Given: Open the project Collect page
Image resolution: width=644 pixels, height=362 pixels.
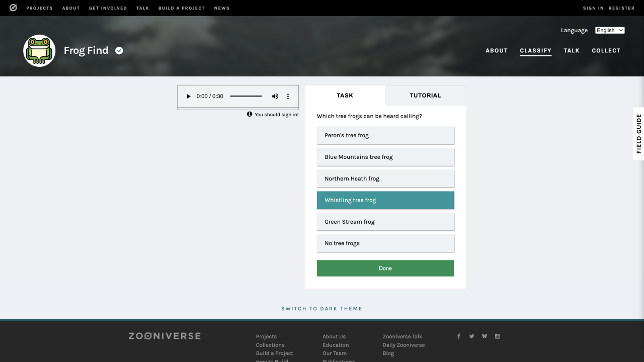Looking at the screenshot, I should (x=606, y=50).
